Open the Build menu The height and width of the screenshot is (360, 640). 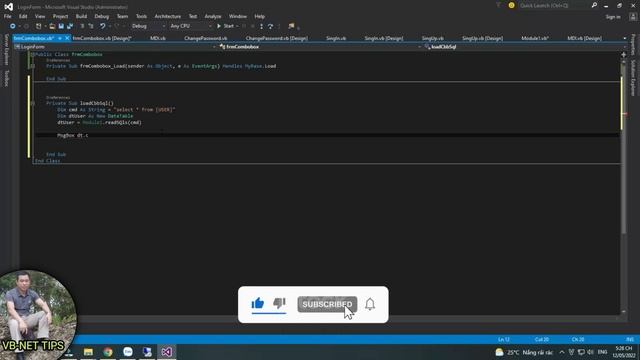pos(81,16)
